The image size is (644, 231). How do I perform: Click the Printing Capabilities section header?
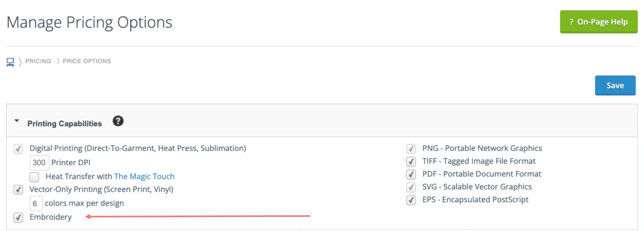[x=65, y=124]
